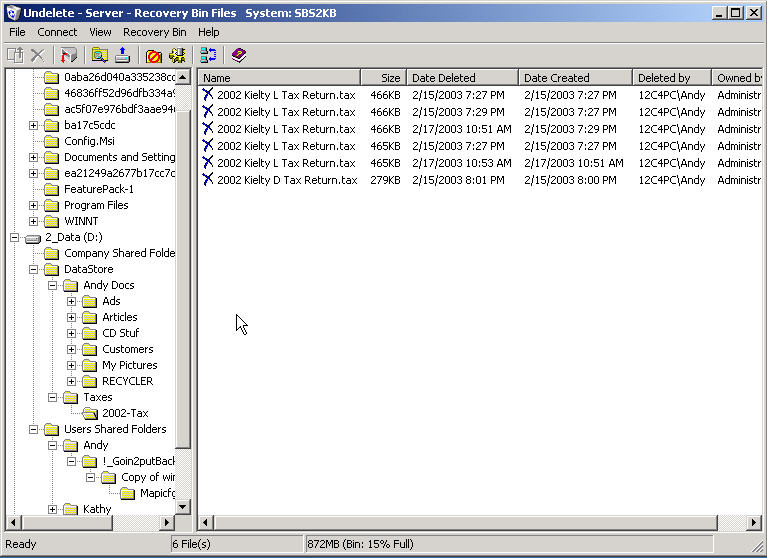Select the '46836ff52d96dfb334a9' tree folder
The image size is (767, 558).
(x=119, y=93)
